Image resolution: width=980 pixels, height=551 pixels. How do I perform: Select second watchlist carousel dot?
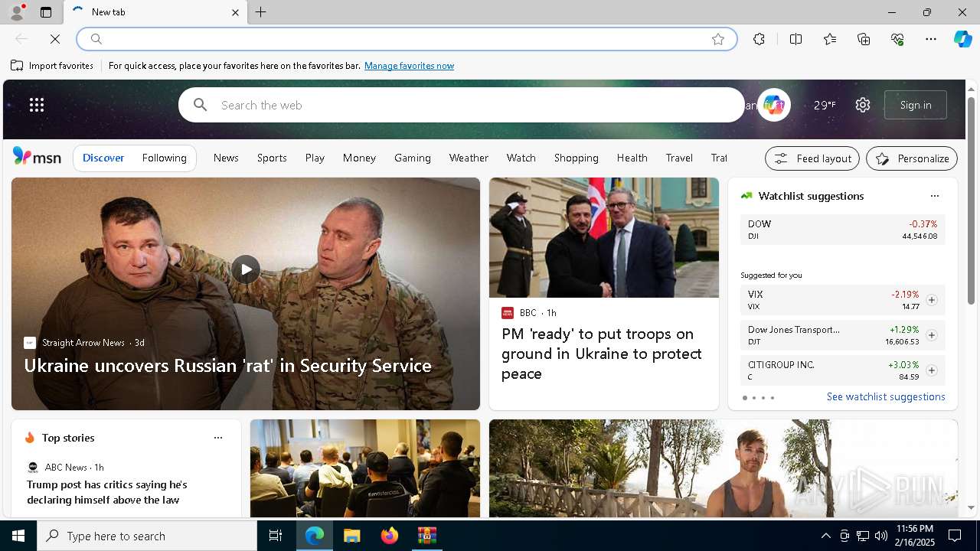[753, 398]
